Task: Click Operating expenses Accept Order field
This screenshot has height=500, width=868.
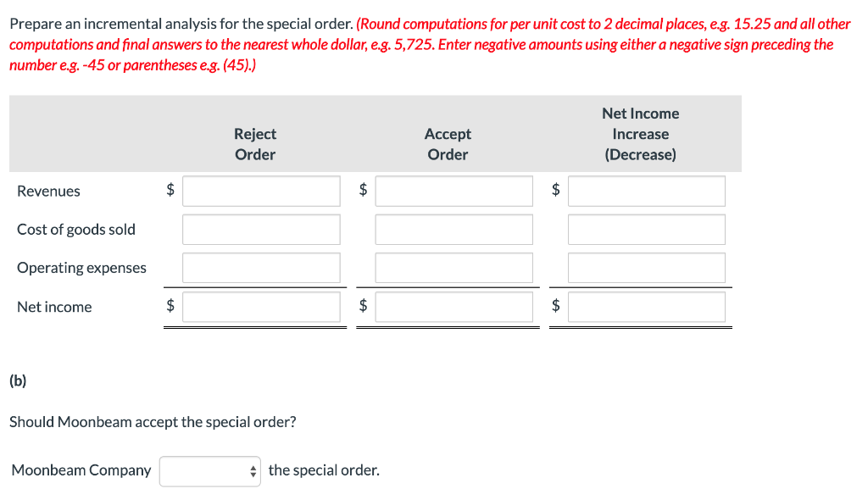Action: click(453, 267)
